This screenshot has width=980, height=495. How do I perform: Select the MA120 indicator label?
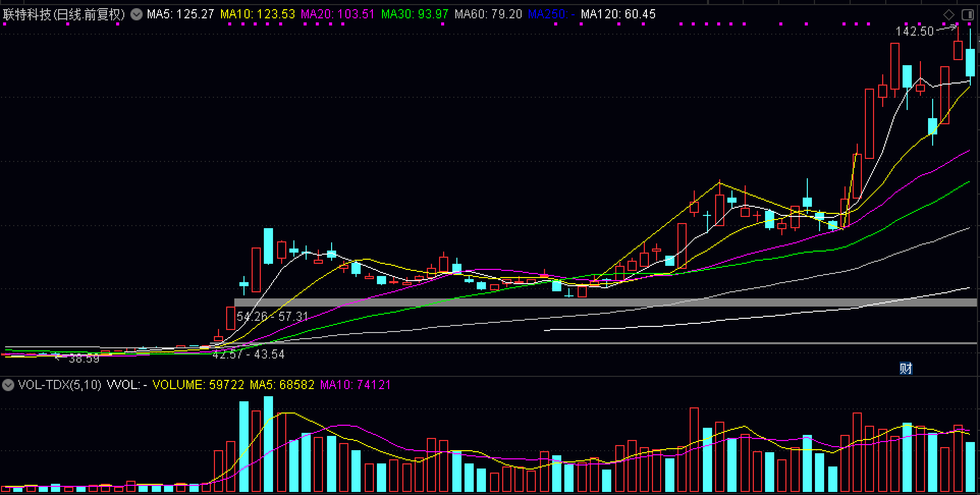(618, 14)
